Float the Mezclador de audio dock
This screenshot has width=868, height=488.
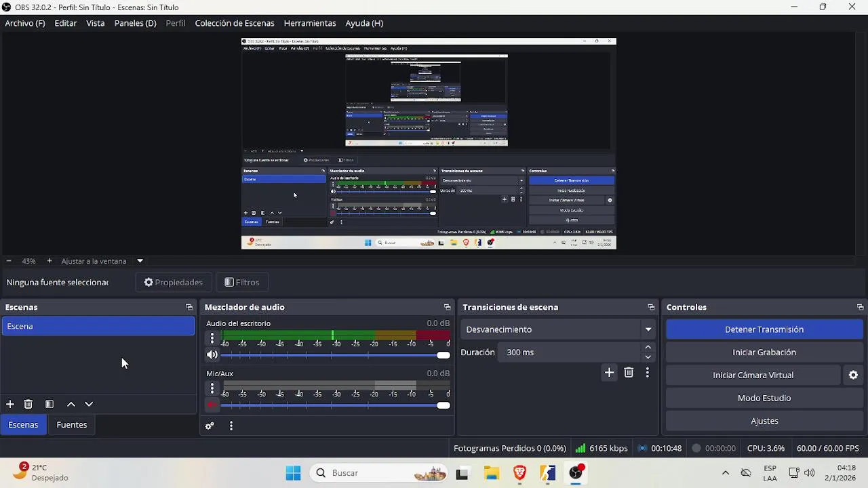pos(447,307)
